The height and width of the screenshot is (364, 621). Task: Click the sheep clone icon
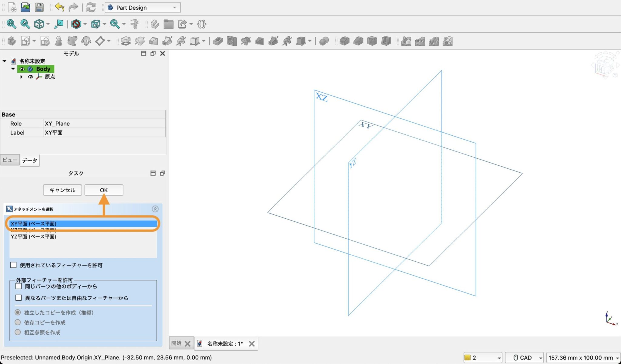point(86,41)
